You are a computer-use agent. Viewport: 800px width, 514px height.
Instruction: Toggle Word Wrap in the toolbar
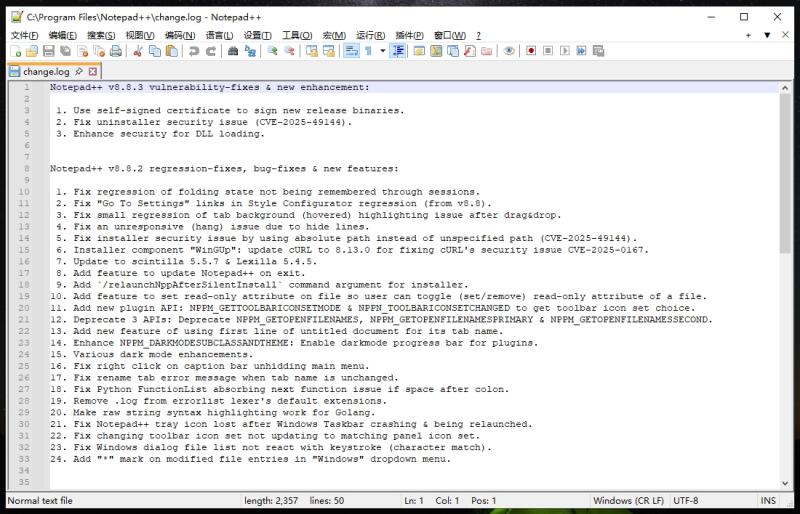click(x=351, y=51)
